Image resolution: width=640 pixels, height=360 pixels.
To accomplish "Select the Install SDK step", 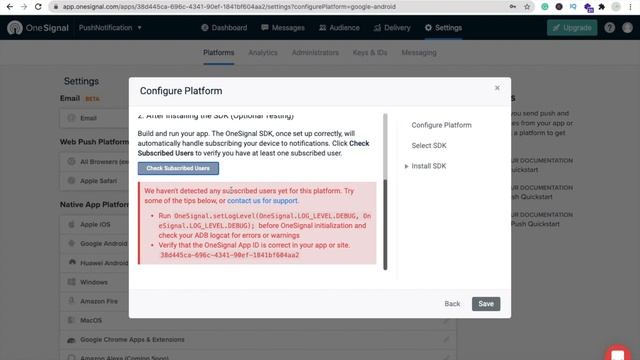I will pos(429,166).
